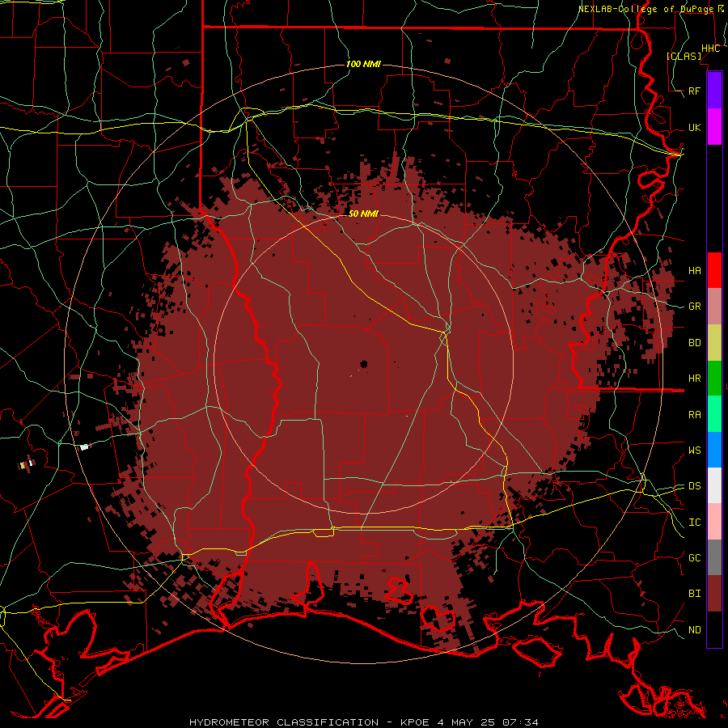Click the RA legend label
This screenshot has height=728, width=728.
pos(695,415)
